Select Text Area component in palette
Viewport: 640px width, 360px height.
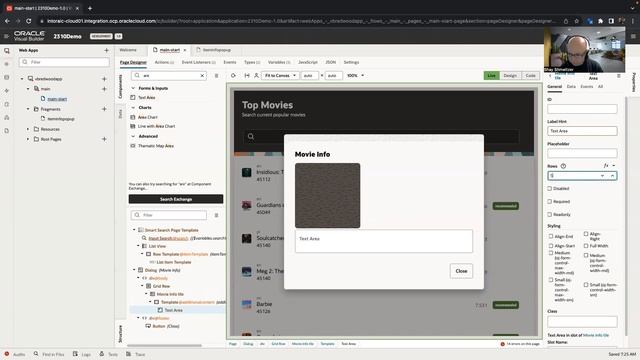[x=147, y=98]
